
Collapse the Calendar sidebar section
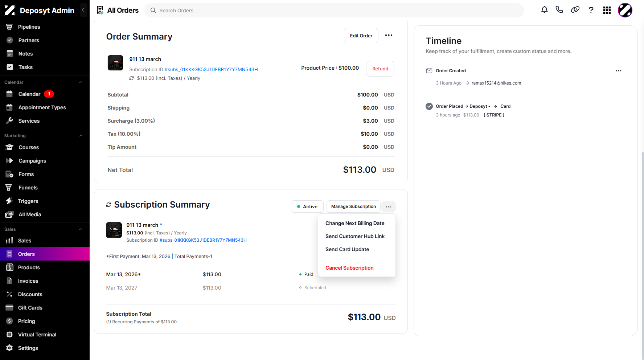pyautogui.click(x=81, y=82)
